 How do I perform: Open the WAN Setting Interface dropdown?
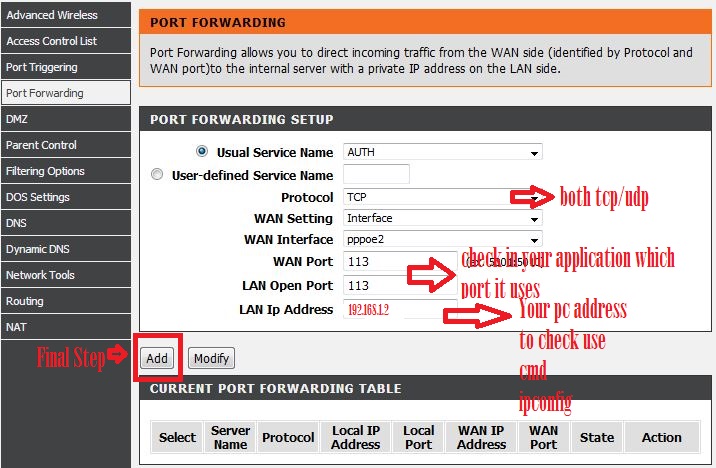441,218
